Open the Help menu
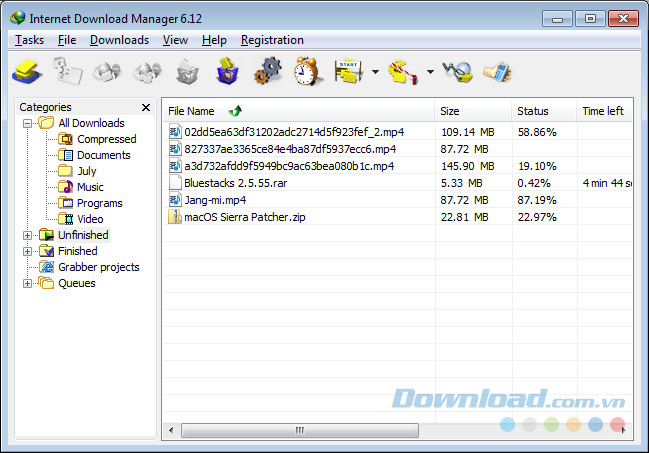The height and width of the screenshot is (453, 649). coord(214,40)
